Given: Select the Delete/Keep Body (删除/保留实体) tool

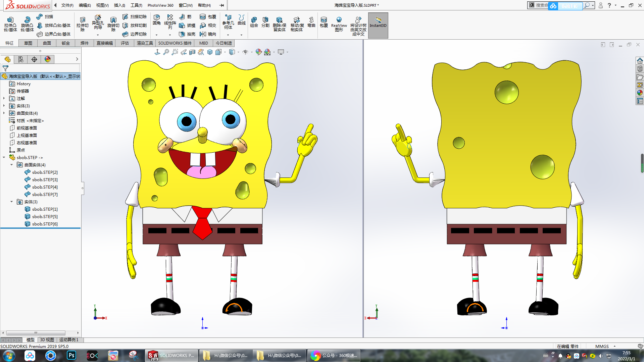Looking at the screenshot, I should tap(280, 24).
